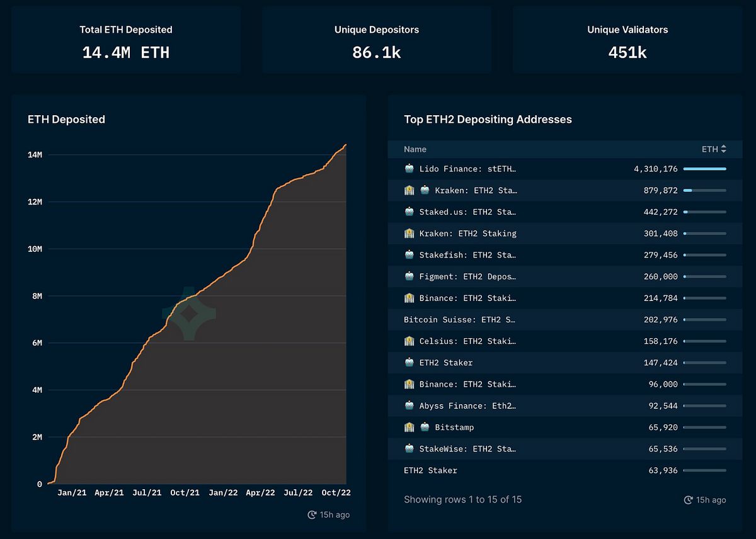Viewport: 756px width, 539px height.
Task: Click the refresh icon under the ETH Deposited chart
Action: [x=312, y=515]
